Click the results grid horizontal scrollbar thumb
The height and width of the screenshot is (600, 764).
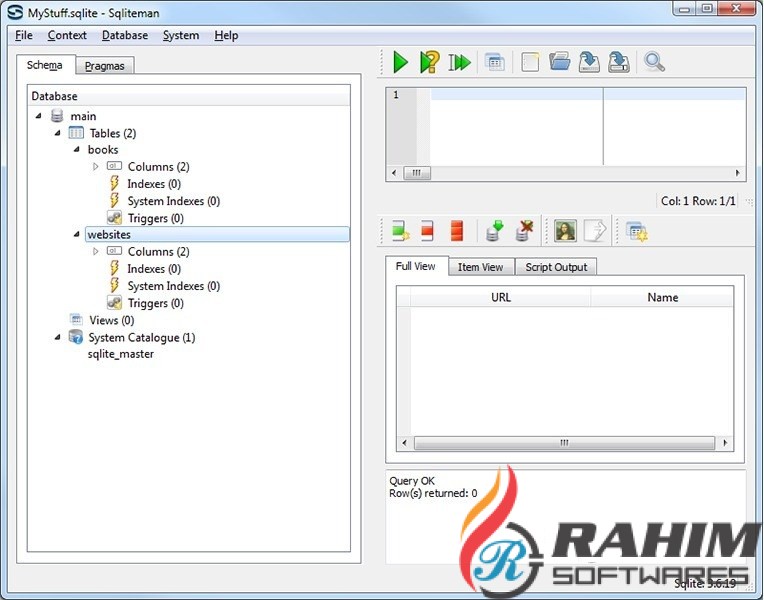[564, 443]
